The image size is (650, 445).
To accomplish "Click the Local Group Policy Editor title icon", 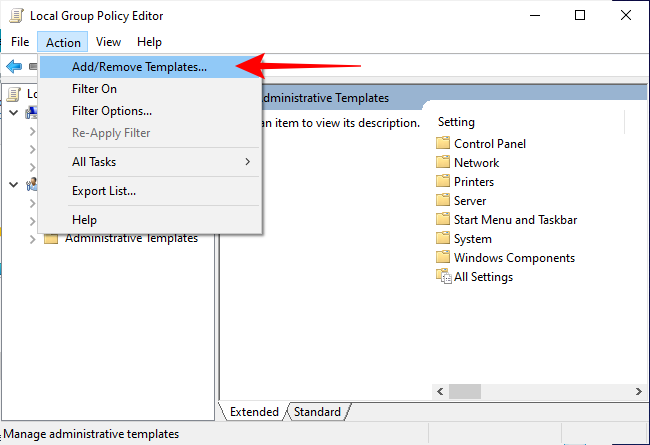I will (x=16, y=16).
